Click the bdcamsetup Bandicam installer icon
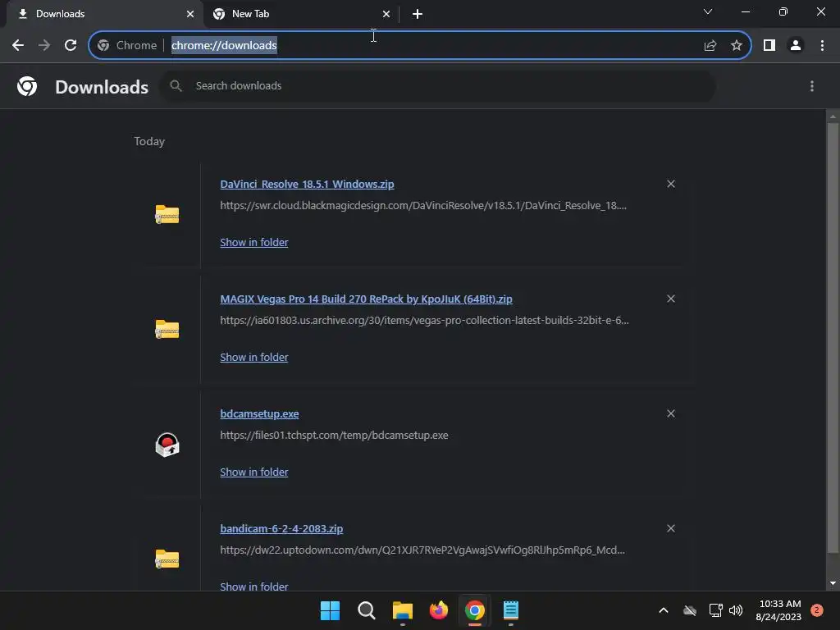Image resolution: width=840 pixels, height=630 pixels. click(167, 445)
